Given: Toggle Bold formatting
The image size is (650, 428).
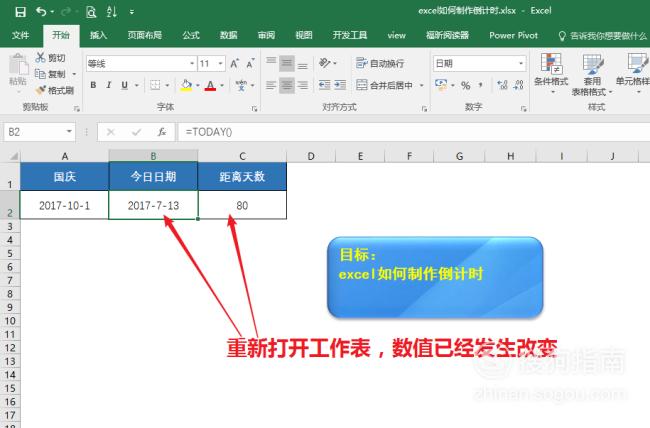Looking at the screenshot, I should [x=93, y=85].
